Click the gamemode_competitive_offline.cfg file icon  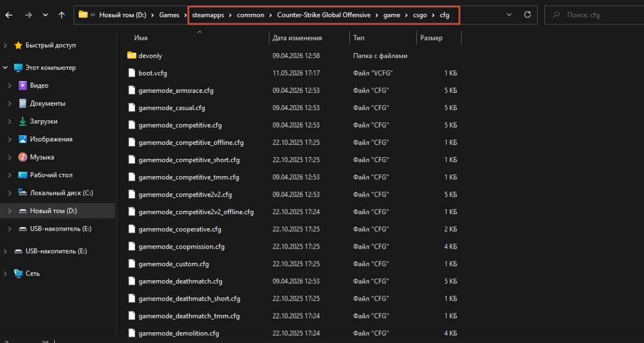pyautogui.click(x=132, y=142)
